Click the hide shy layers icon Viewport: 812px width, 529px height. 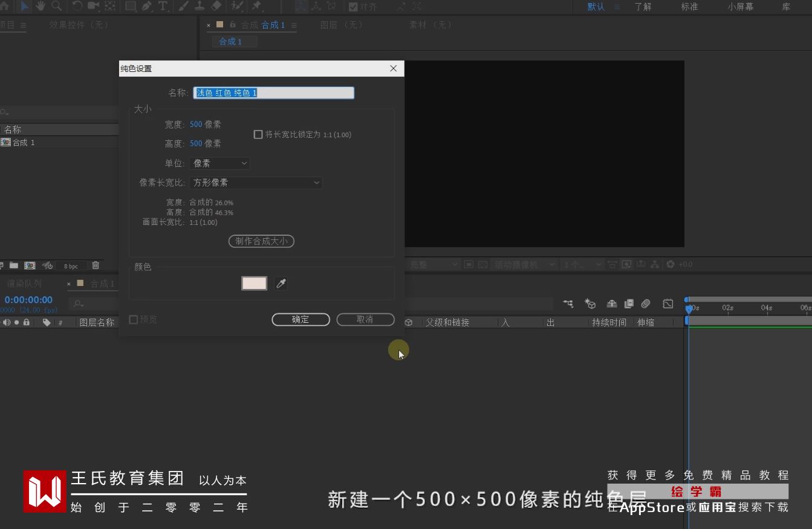click(612, 304)
